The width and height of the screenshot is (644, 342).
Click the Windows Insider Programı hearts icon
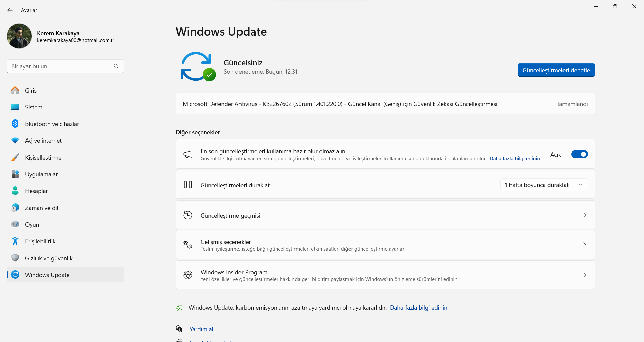[188, 275]
